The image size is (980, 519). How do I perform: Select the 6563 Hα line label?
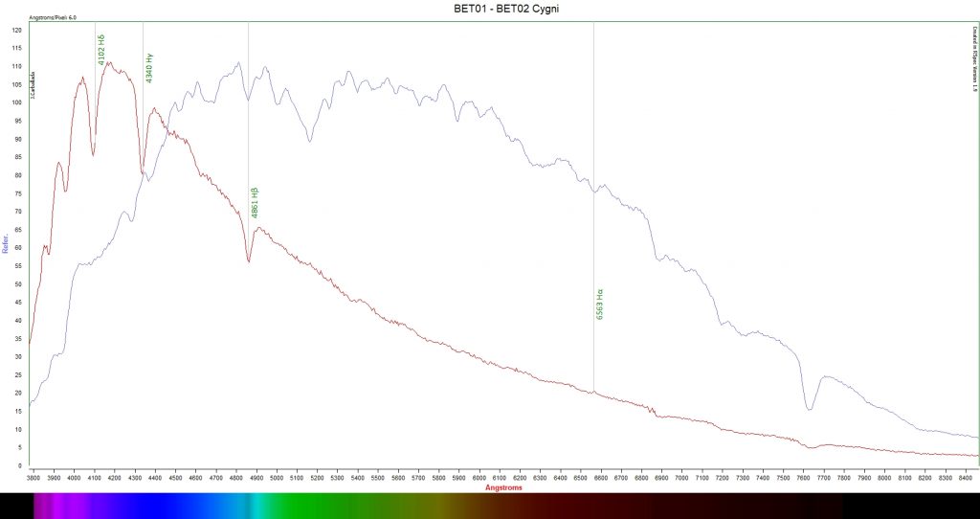coord(600,303)
